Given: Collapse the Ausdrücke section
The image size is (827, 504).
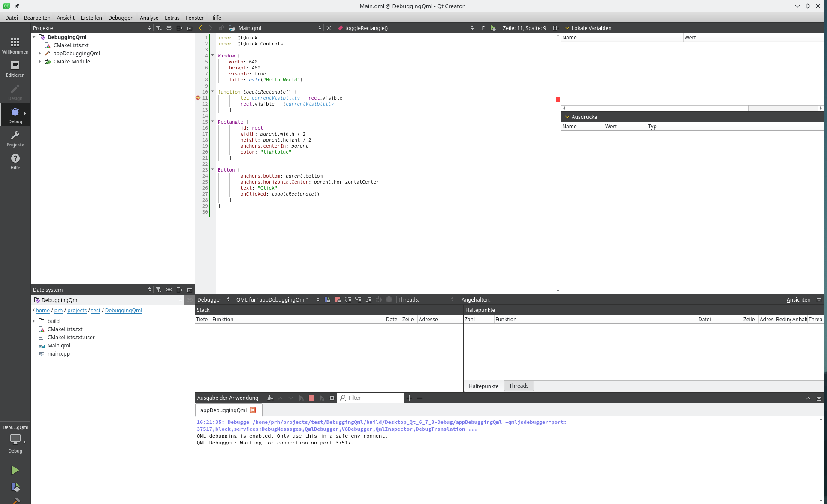Looking at the screenshot, I should pyautogui.click(x=567, y=117).
